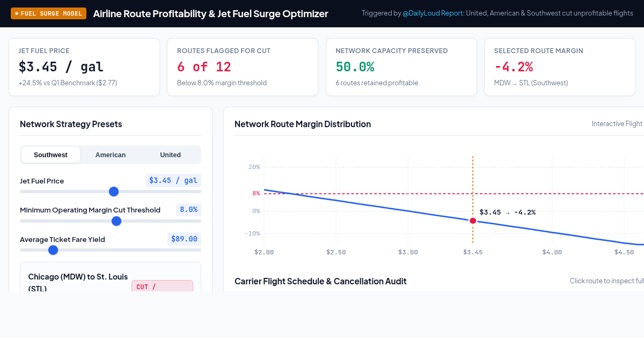Viewport: 644px width, 338px height.
Task: Click the 50.0% capacity preserved value
Action: [355, 67]
